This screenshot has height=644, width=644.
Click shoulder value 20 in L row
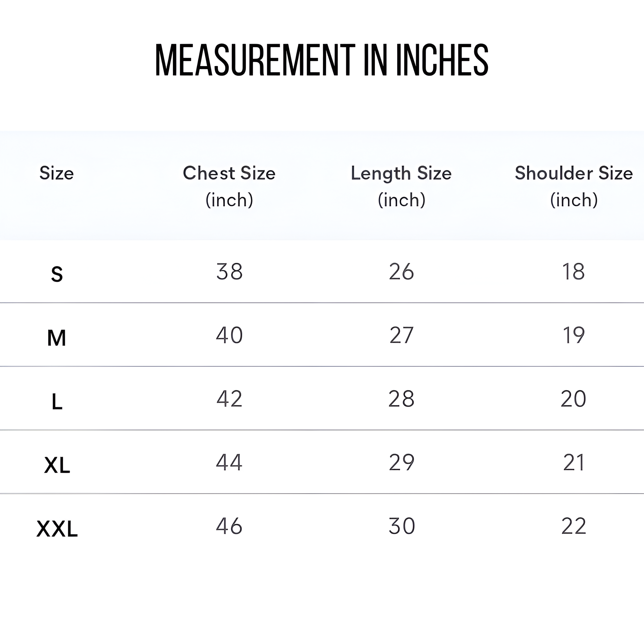coord(573,399)
